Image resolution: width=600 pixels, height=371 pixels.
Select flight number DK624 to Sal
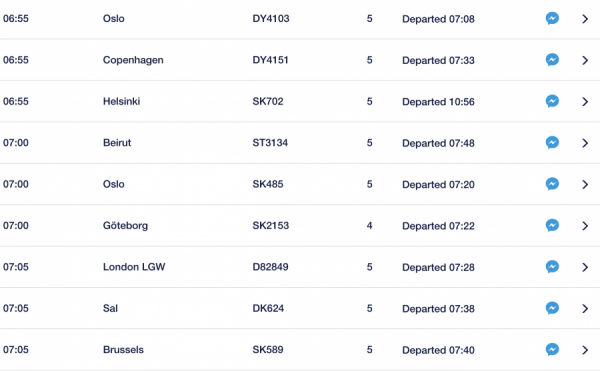[268, 308]
